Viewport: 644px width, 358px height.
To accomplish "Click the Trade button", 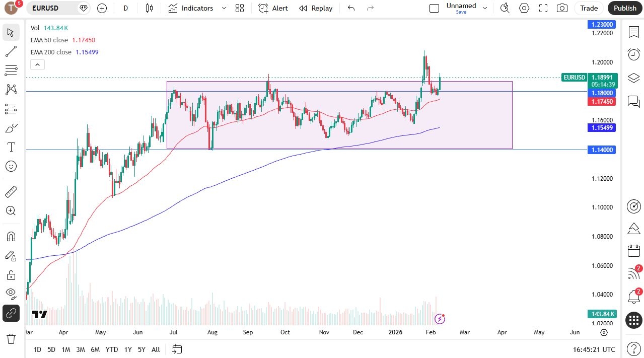I will click(588, 8).
